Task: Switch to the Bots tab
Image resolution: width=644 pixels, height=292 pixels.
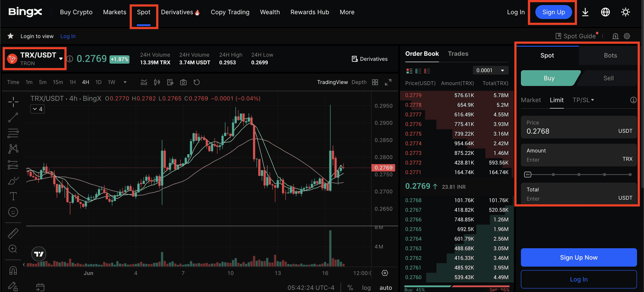Action: (x=610, y=55)
